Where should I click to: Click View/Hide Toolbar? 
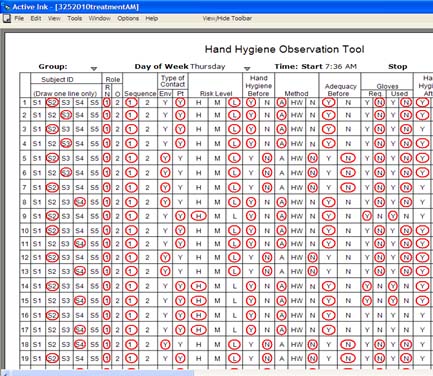coord(227,19)
